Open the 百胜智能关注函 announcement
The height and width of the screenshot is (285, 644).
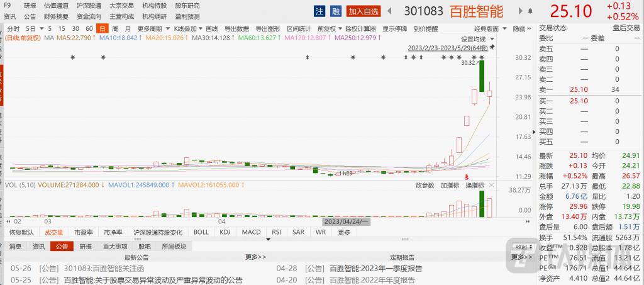104,269
